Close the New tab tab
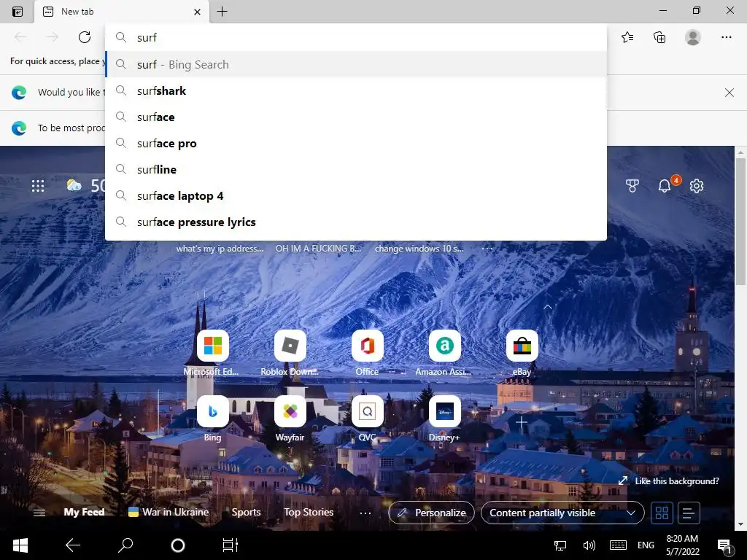 [x=197, y=12]
